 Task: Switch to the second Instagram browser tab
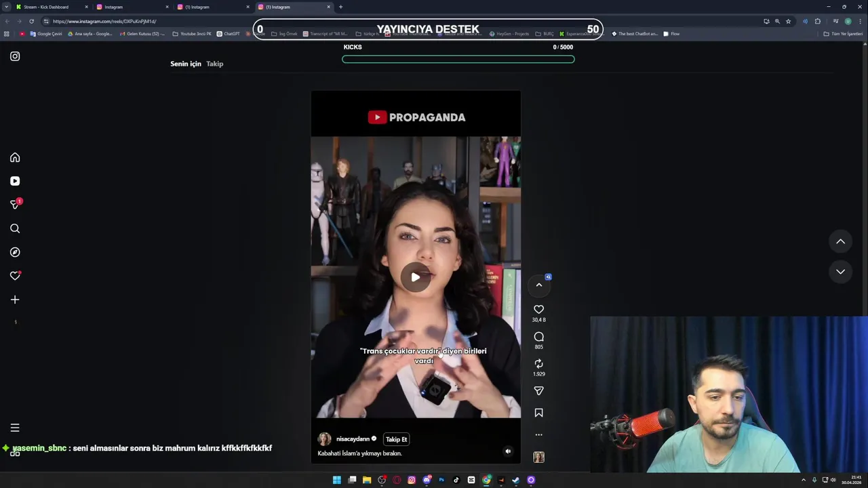pyautogui.click(x=214, y=7)
